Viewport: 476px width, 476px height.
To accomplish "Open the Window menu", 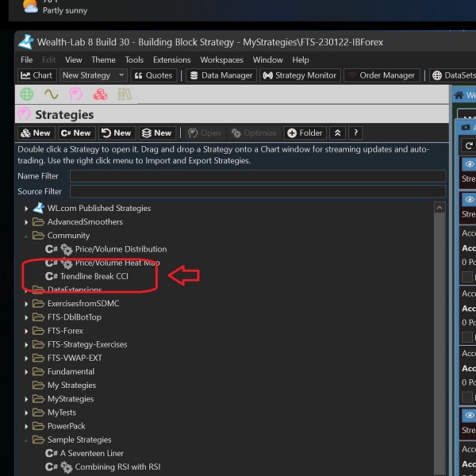I will (x=268, y=59).
